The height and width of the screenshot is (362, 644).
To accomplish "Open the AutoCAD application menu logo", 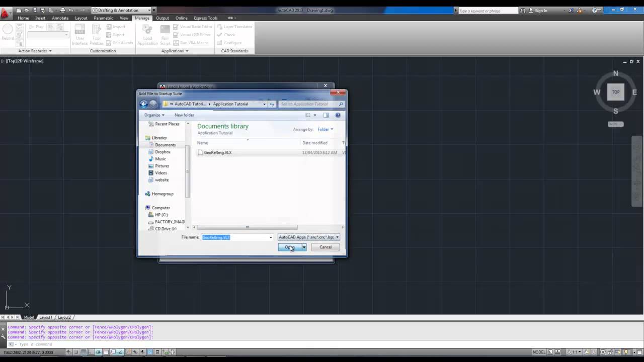I will click(x=6, y=13).
